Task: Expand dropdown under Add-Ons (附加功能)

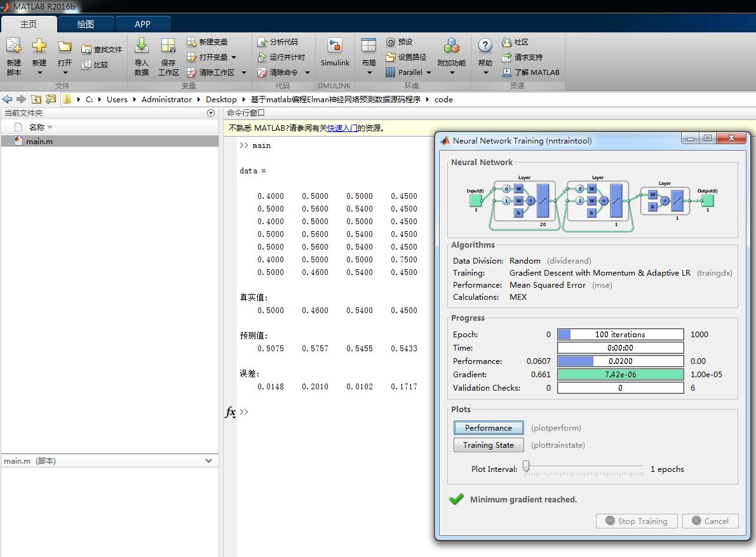Action: click(x=452, y=73)
